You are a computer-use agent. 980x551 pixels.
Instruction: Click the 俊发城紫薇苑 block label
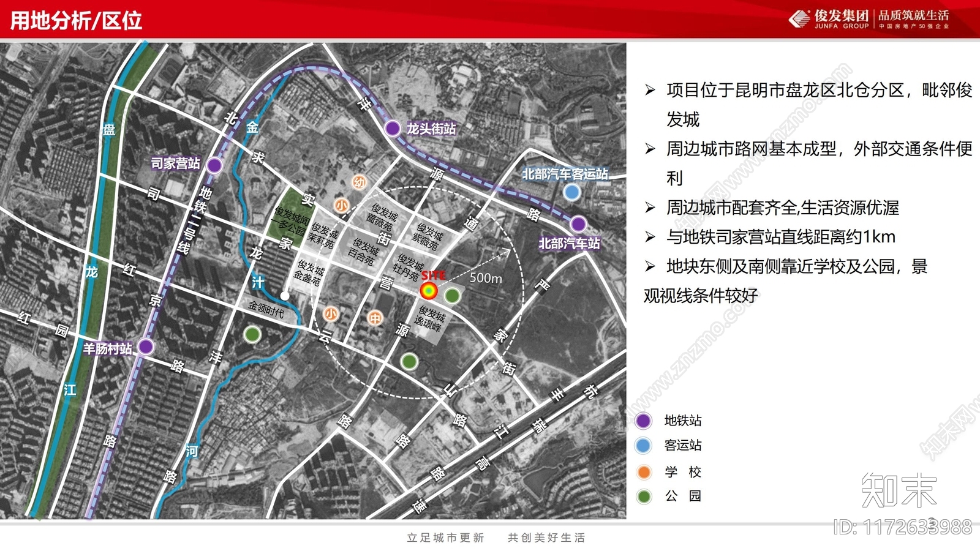[428, 238]
